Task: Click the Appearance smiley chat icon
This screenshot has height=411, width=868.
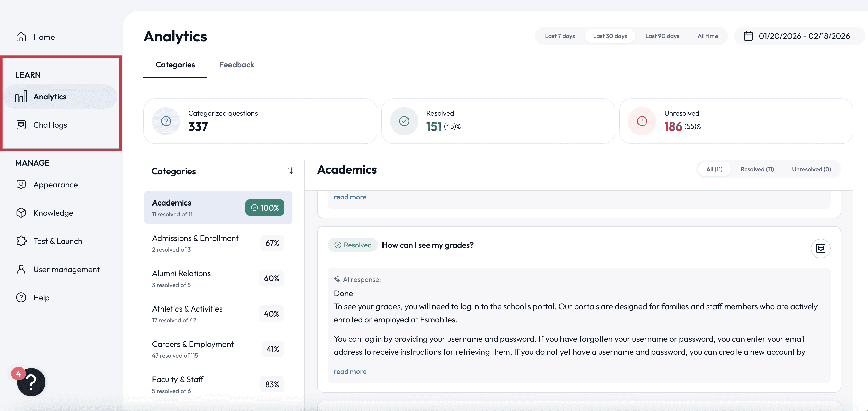Action: pos(21,184)
